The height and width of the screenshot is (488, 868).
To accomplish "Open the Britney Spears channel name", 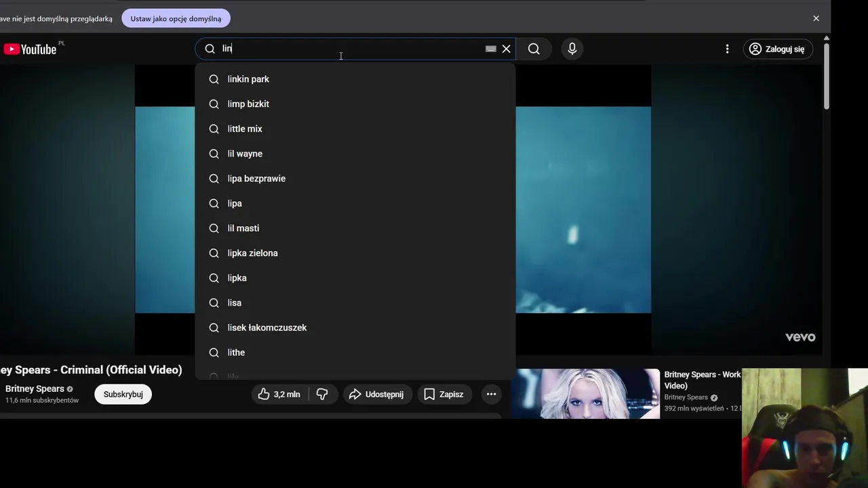I will (35, 388).
